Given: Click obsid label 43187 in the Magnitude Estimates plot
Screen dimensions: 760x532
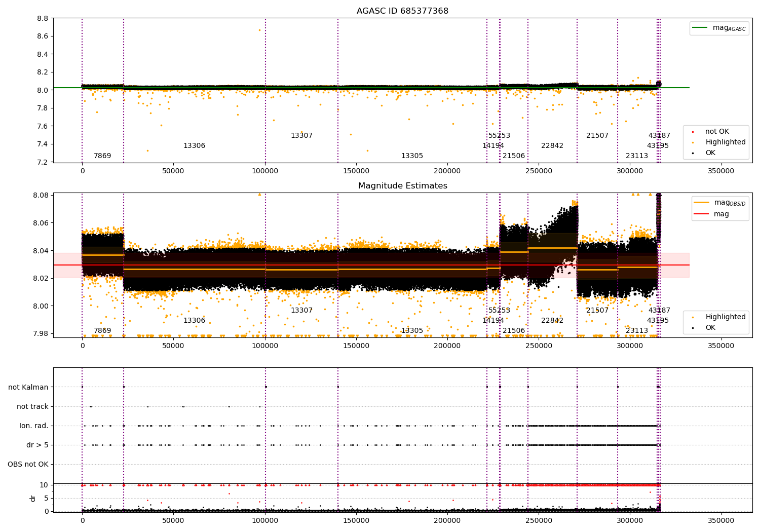Looking at the screenshot, I should (x=659, y=311).
